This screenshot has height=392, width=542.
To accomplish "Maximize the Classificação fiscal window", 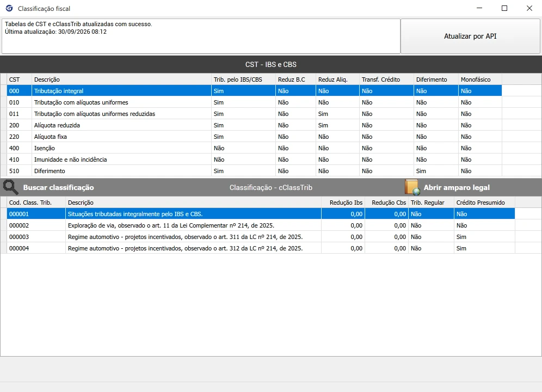I will point(504,8).
